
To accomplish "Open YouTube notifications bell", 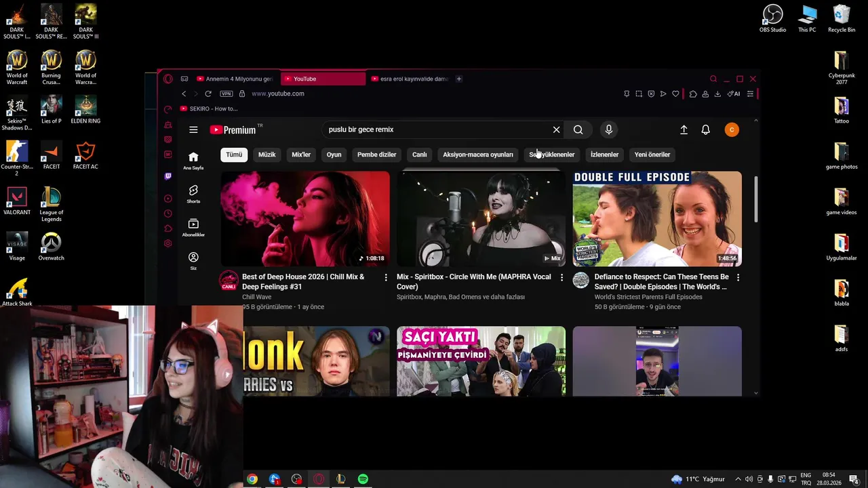I will pyautogui.click(x=705, y=129).
